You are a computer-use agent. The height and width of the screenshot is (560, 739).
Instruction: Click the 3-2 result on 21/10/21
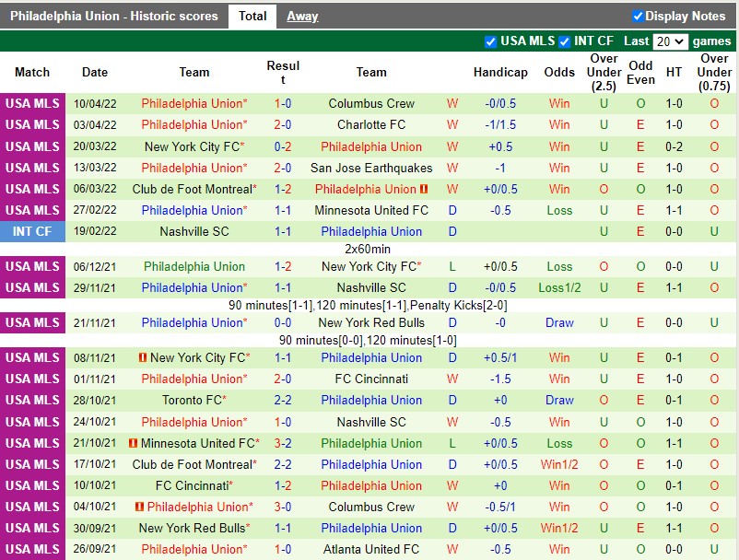283,444
